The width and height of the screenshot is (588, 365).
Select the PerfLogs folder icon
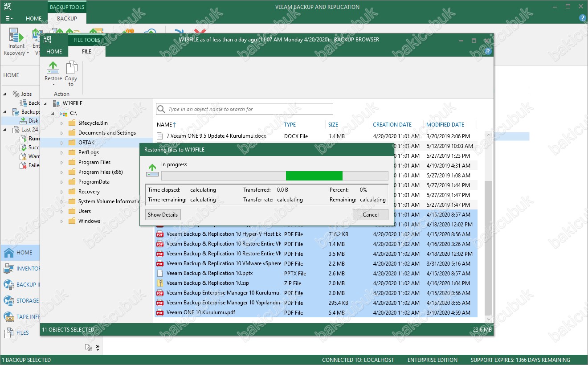(x=72, y=152)
